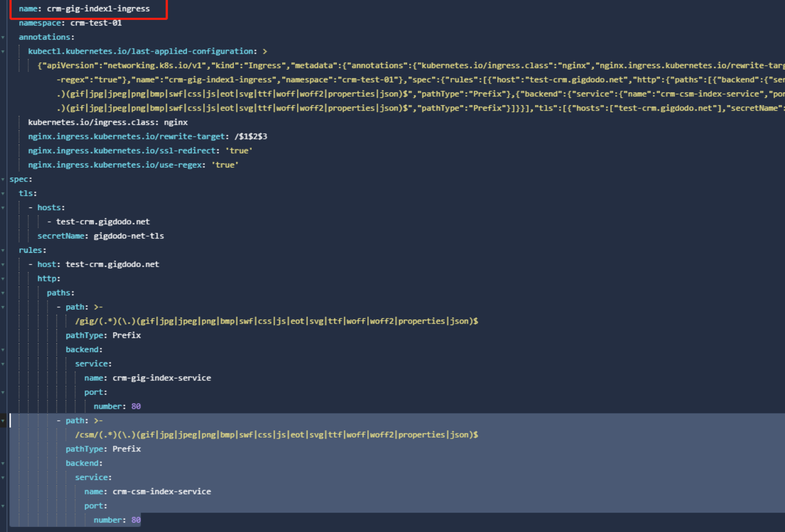The width and height of the screenshot is (785, 532).
Task: Collapse the highlighted /csm/ path entry
Action: tap(3, 421)
